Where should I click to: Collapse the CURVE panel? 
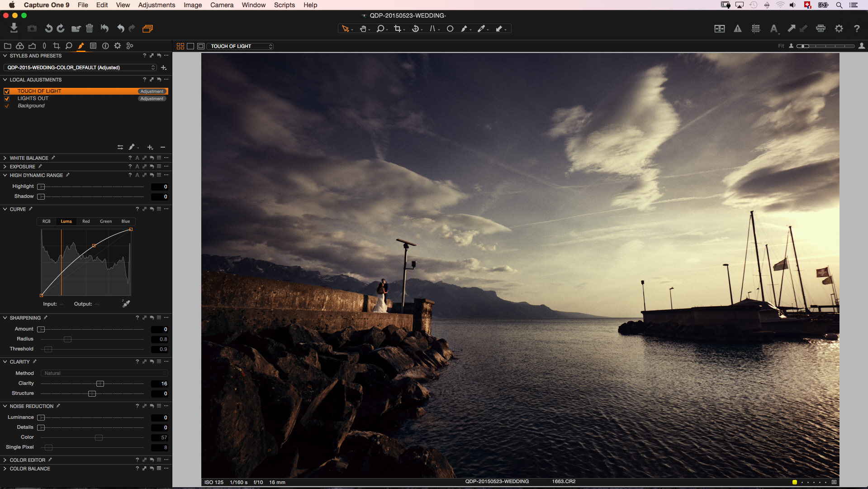[5, 209]
